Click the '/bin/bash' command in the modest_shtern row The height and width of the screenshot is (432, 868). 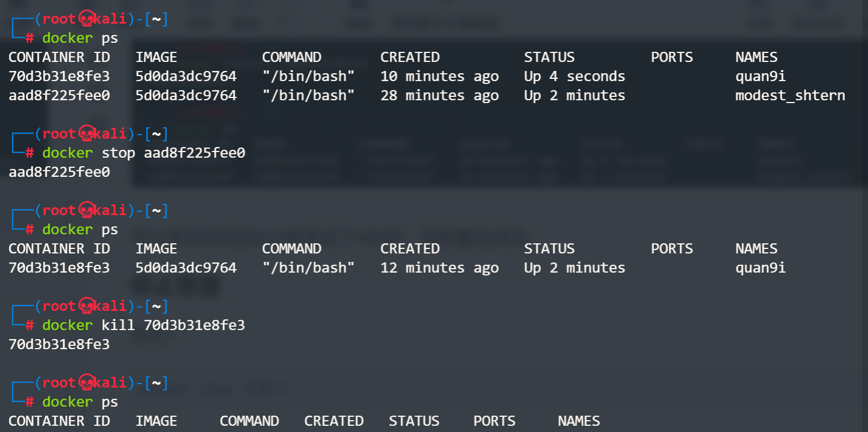click(308, 96)
